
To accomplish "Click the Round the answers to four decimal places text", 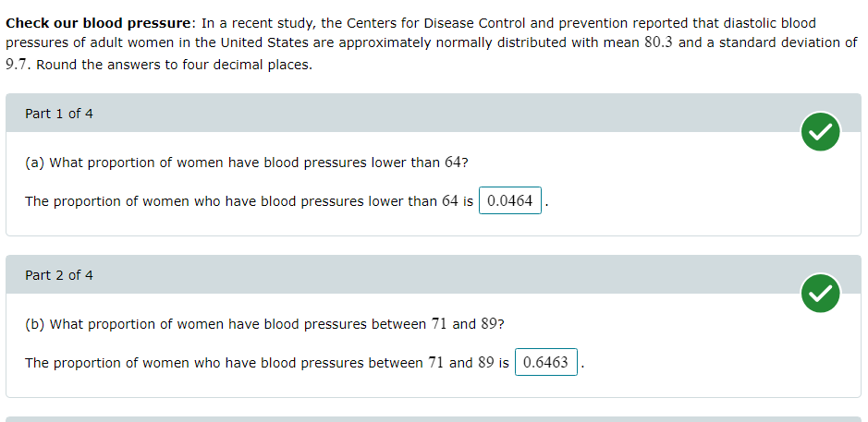I will click(175, 65).
